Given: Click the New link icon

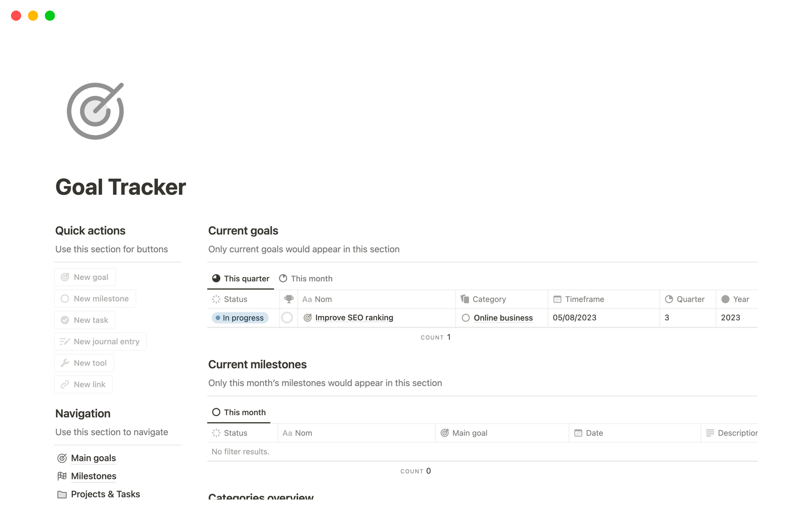Looking at the screenshot, I should (64, 384).
